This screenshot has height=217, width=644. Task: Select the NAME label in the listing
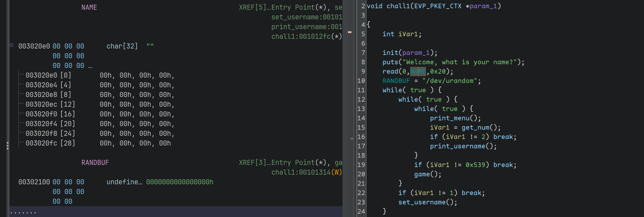tap(89, 8)
